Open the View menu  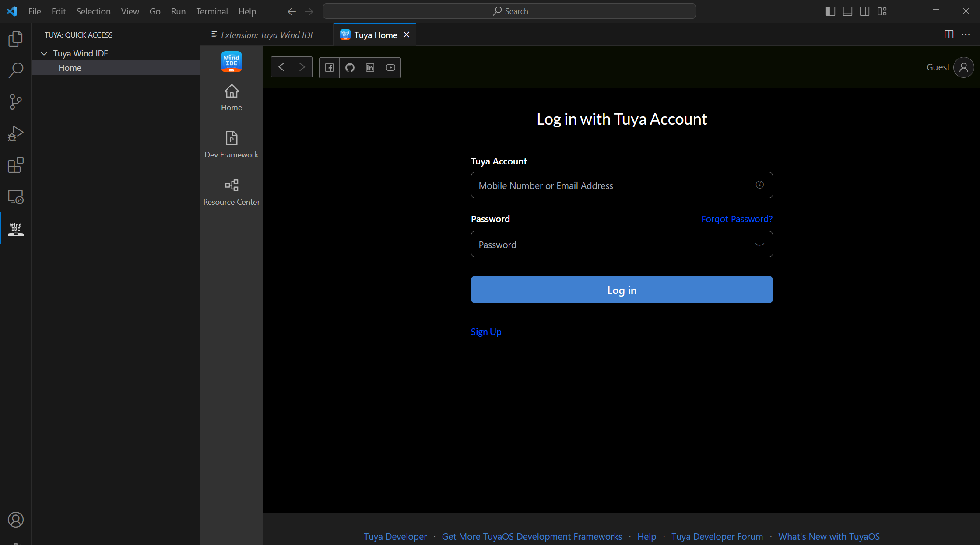tap(130, 11)
